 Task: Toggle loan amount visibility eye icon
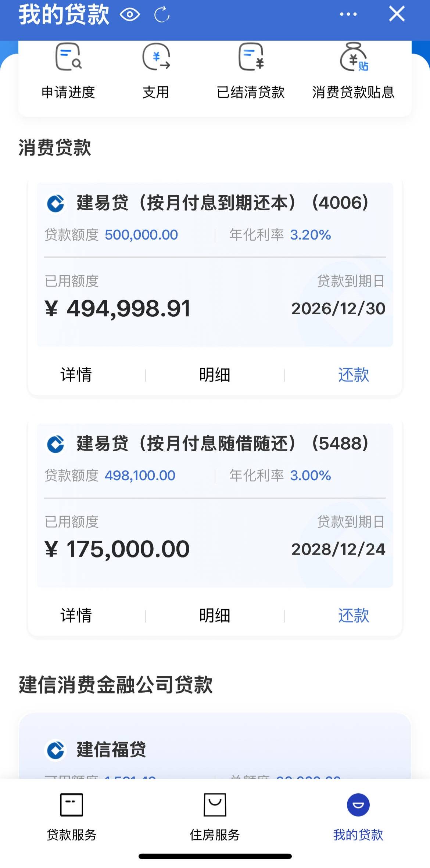coord(130,15)
